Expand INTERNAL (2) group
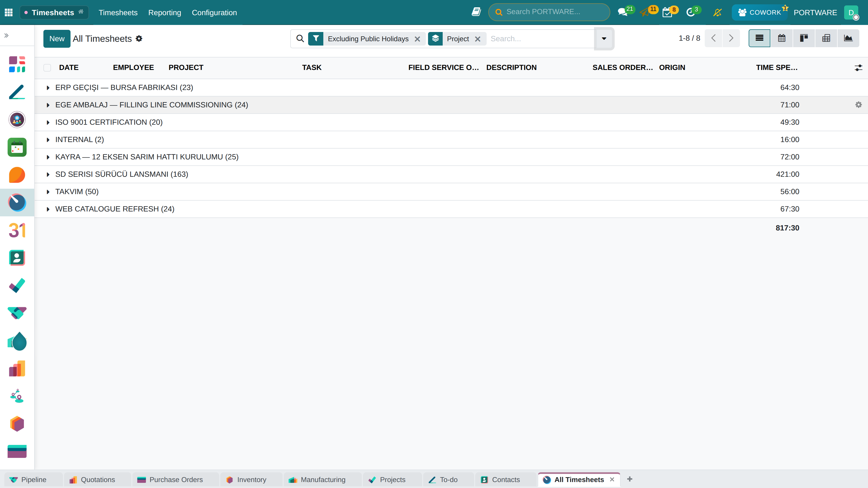The image size is (868, 488). click(x=48, y=140)
